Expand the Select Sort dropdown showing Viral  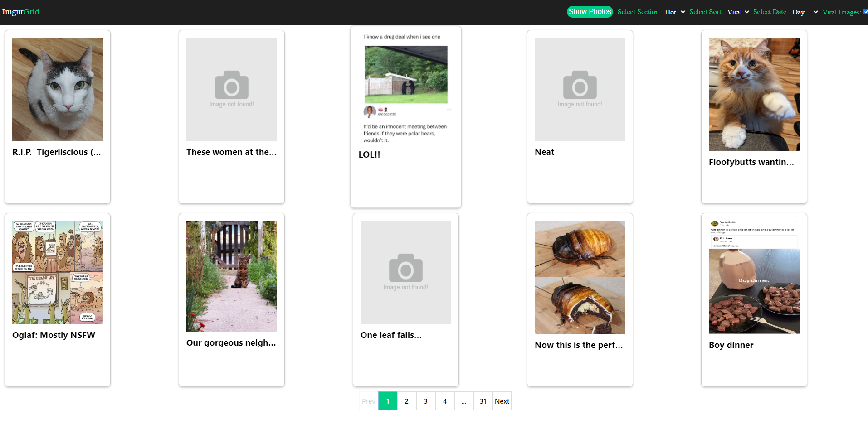[737, 12]
